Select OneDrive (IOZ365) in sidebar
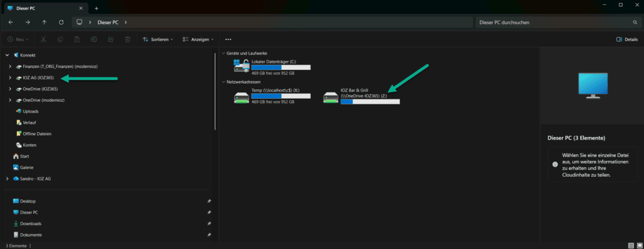Image resolution: width=644 pixels, height=249 pixels. (x=36, y=89)
